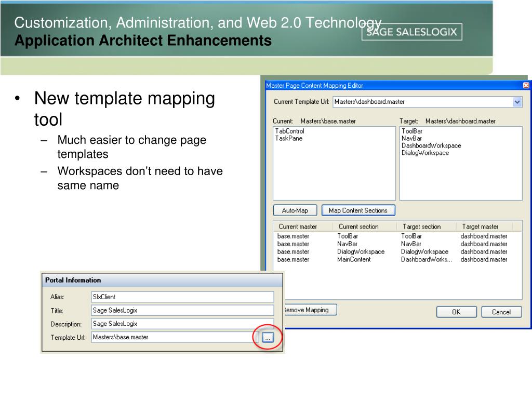Select TabControl in Current list
This screenshot has width=532, height=399.
(290, 131)
